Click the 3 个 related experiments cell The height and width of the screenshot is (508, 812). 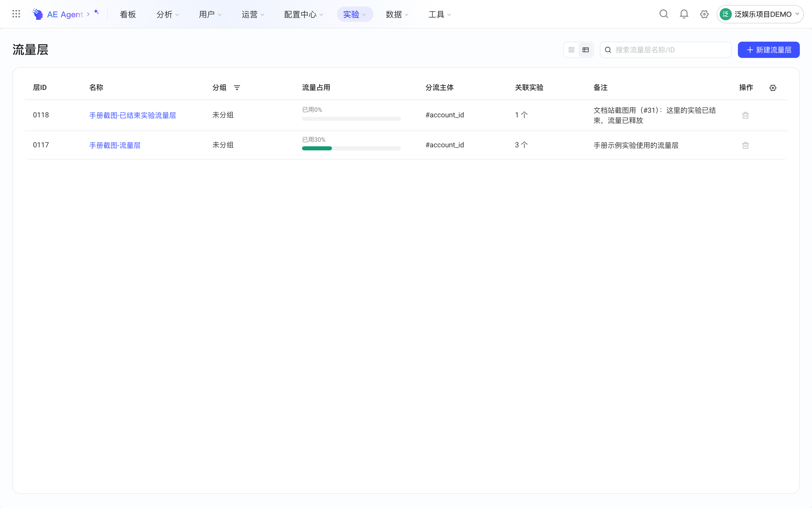point(521,145)
